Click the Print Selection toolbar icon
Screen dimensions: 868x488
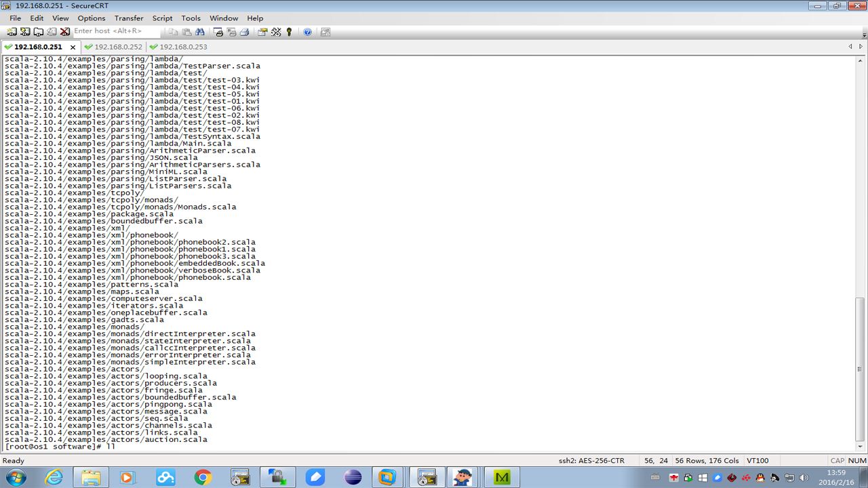click(231, 32)
